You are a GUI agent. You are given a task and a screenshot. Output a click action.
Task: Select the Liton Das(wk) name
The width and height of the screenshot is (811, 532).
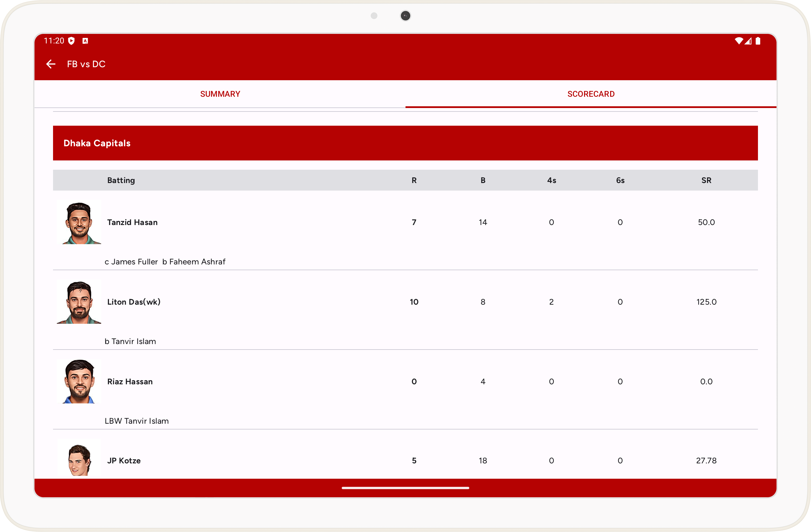coord(134,302)
